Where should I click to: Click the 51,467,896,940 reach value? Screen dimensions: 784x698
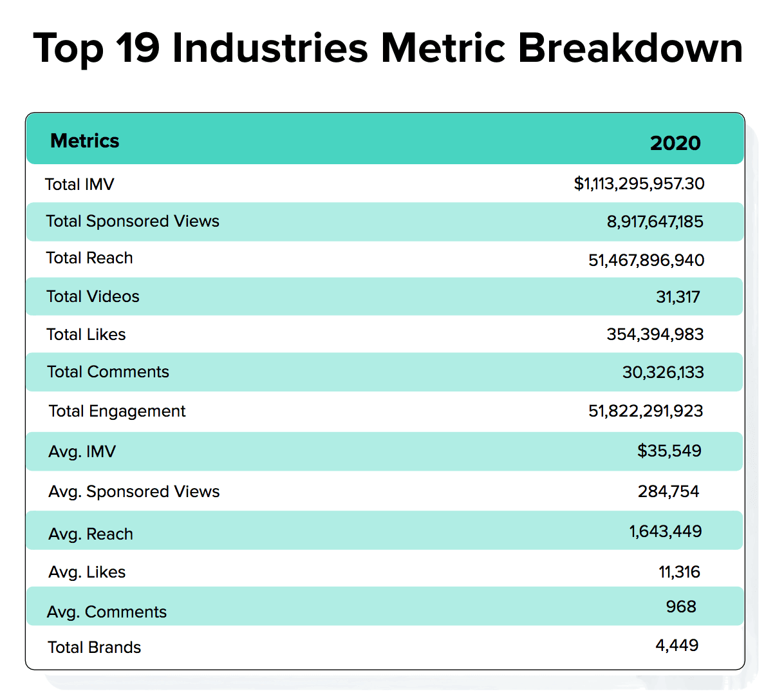[x=646, y=260]
